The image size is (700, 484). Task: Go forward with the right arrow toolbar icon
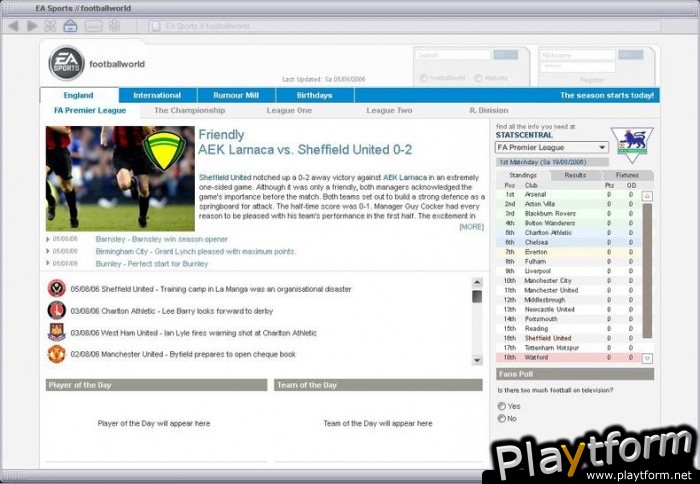tap(32, 26)
